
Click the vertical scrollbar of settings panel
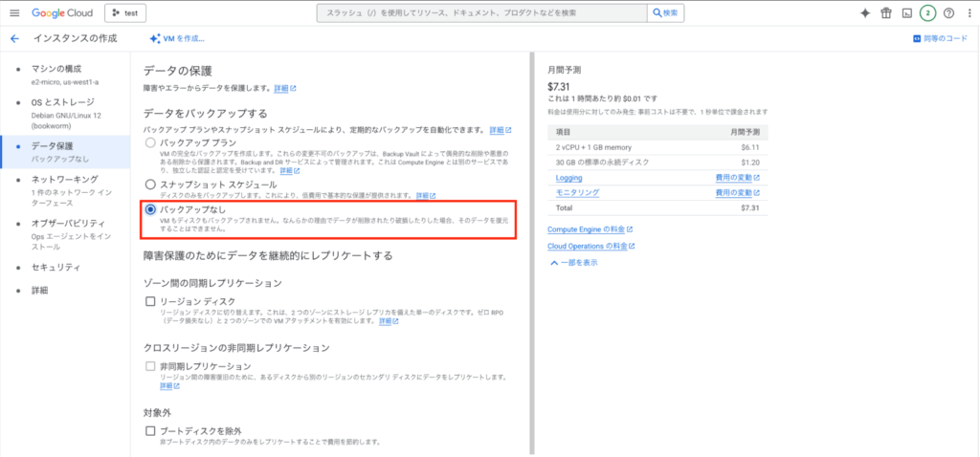tap(532, 252)
